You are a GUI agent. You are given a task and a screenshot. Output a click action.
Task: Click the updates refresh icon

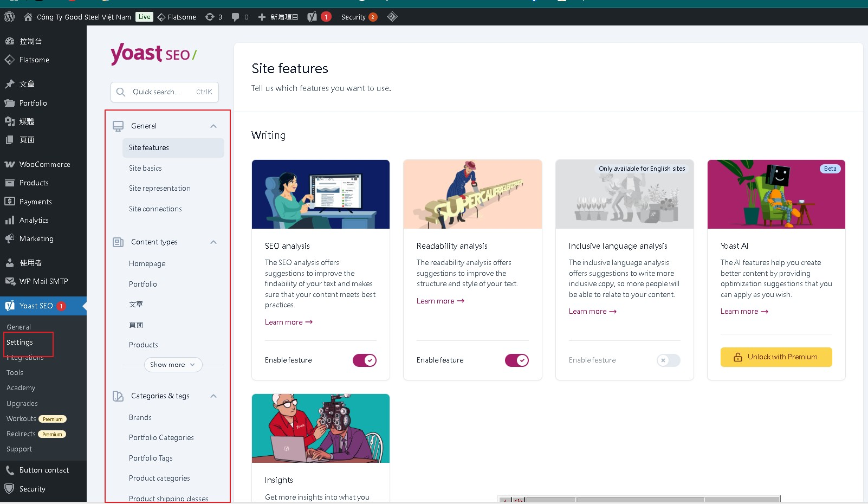click(x=210, y=17)
